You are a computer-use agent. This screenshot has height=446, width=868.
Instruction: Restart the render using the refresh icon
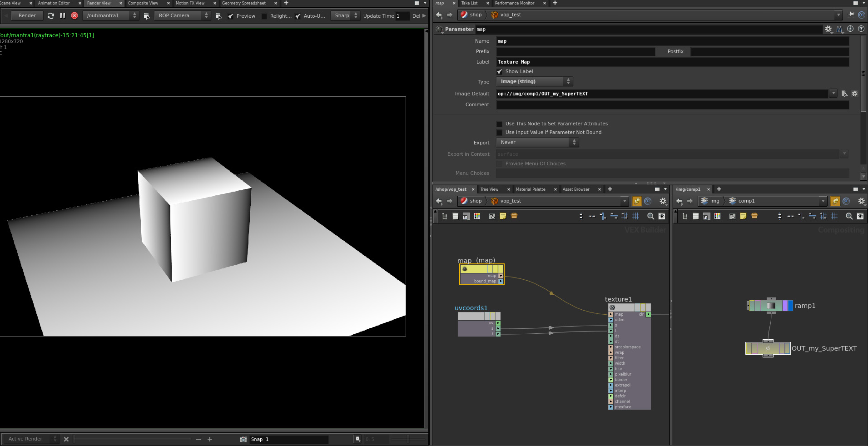click(51, 15)
